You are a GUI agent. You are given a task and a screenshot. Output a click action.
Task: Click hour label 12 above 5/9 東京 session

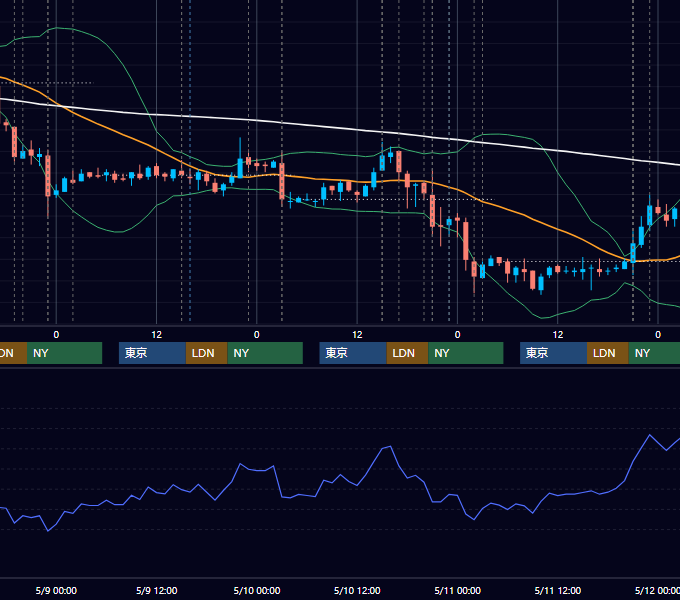coord(157,335)
